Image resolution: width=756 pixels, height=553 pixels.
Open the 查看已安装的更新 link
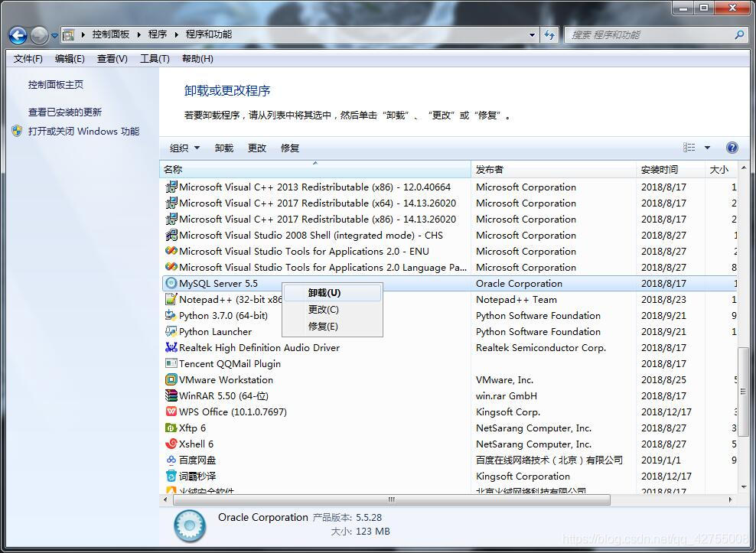[x=64, y=112]
